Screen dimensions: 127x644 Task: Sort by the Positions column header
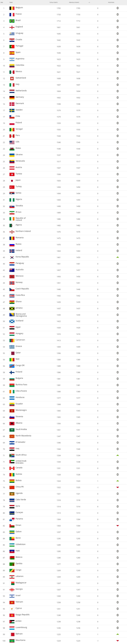[x=111, y=3]
